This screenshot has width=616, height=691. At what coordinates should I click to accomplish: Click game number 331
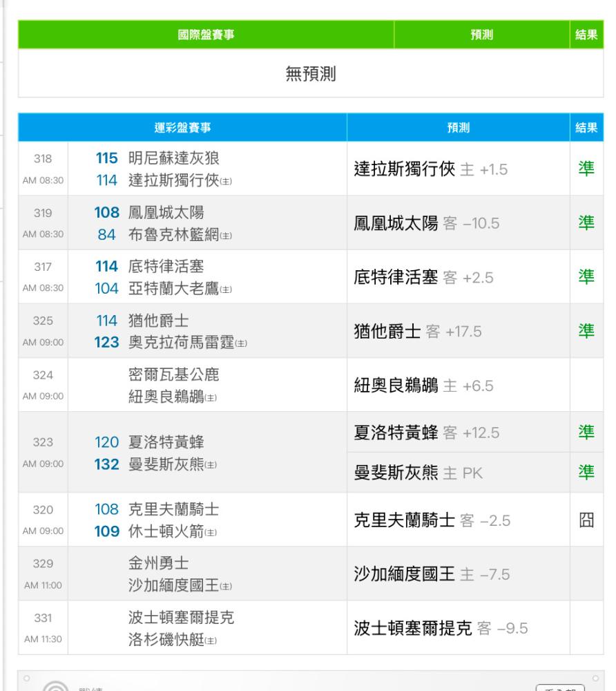[43, 618]
